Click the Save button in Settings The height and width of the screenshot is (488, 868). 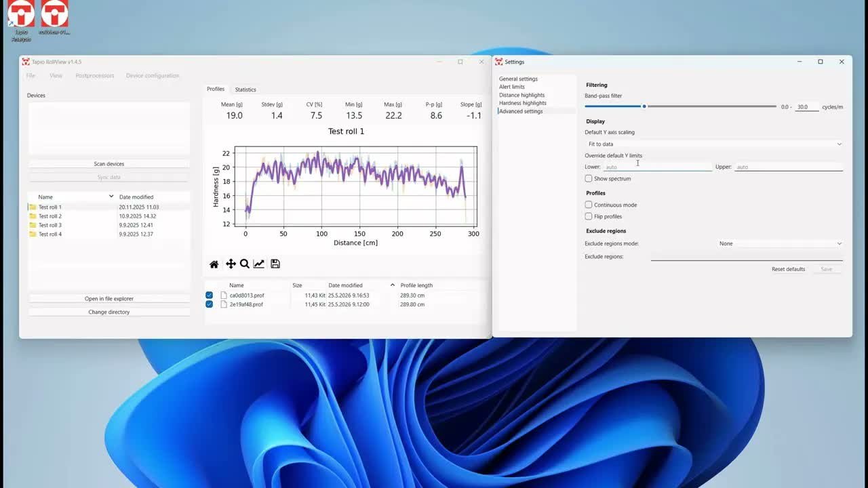[826, 269]
